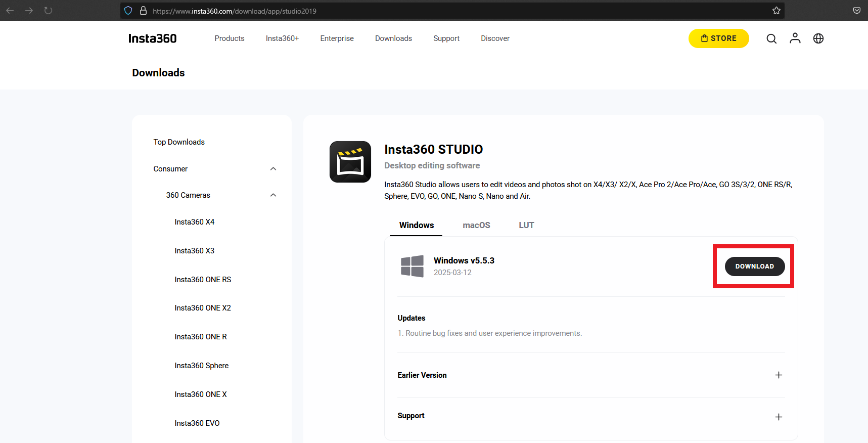The width and height of the screenshot is (868, 443).
Task: Select Top Downloads in sidebar
Action: (179, 142)
